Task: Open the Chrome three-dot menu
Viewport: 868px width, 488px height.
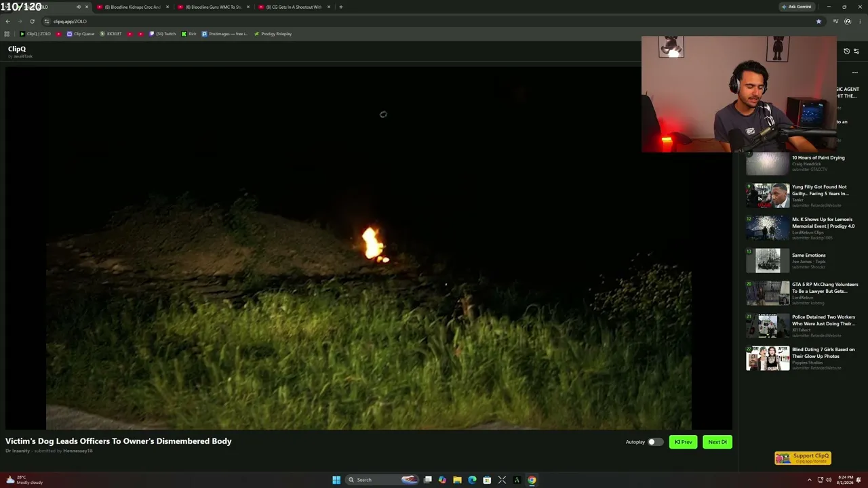Action: click(x=860, y=21)
